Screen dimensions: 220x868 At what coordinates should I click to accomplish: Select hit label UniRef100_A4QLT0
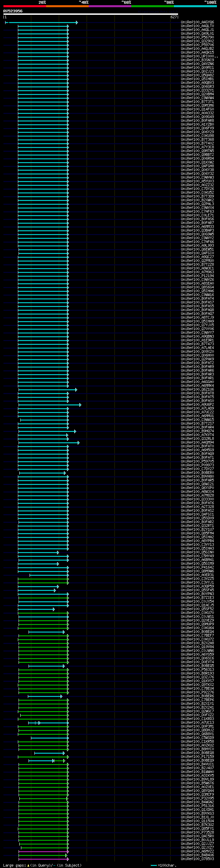tap(197, 26)
